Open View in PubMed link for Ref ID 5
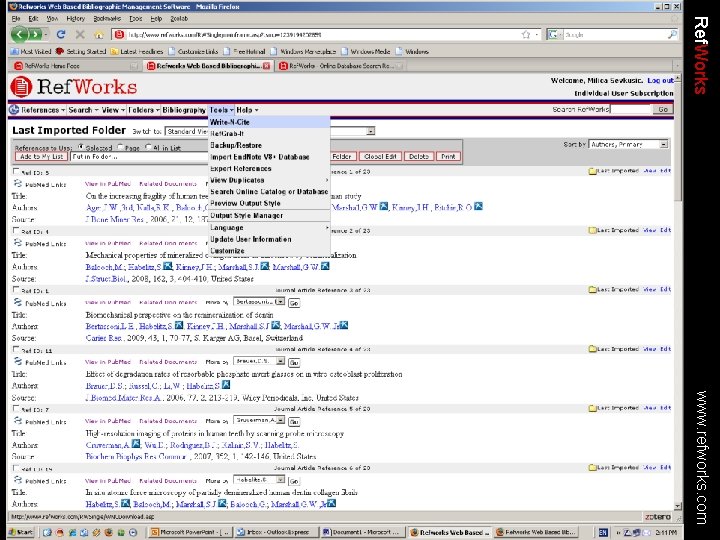The height and width of the screenshot is (540, 720). (x=108, y=184)
